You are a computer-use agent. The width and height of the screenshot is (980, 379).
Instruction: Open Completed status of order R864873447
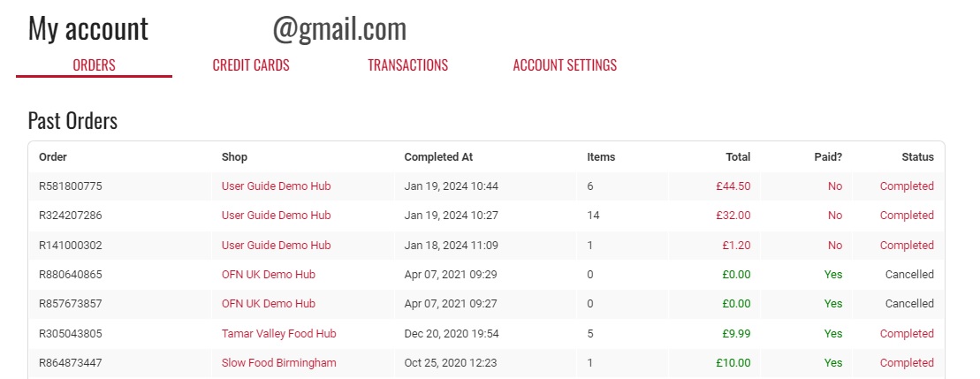(x=906, y=363)
